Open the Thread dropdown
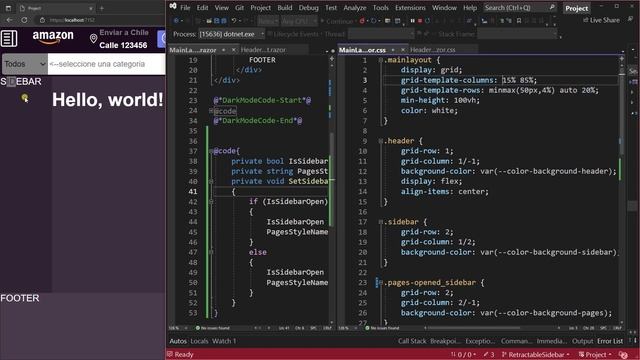Image resolution: width=640 pixels, height=360 pixels. [x=380, y=34]
